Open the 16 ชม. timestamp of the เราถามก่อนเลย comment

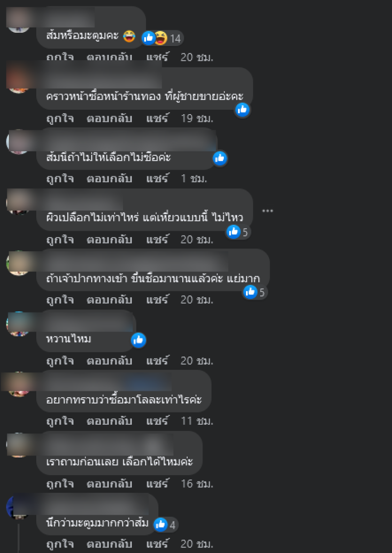click(x=197, y=483)
